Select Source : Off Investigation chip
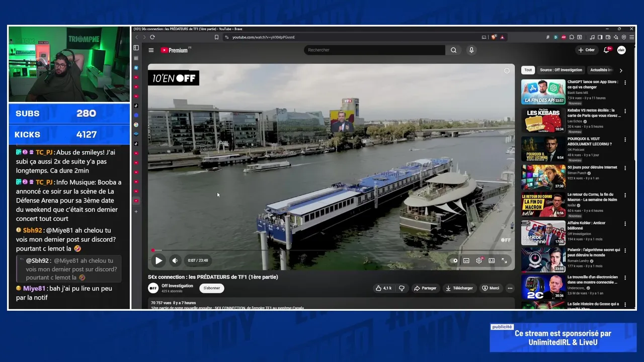The width and height of the screenshot is (644, 362). tap(561, 70)
